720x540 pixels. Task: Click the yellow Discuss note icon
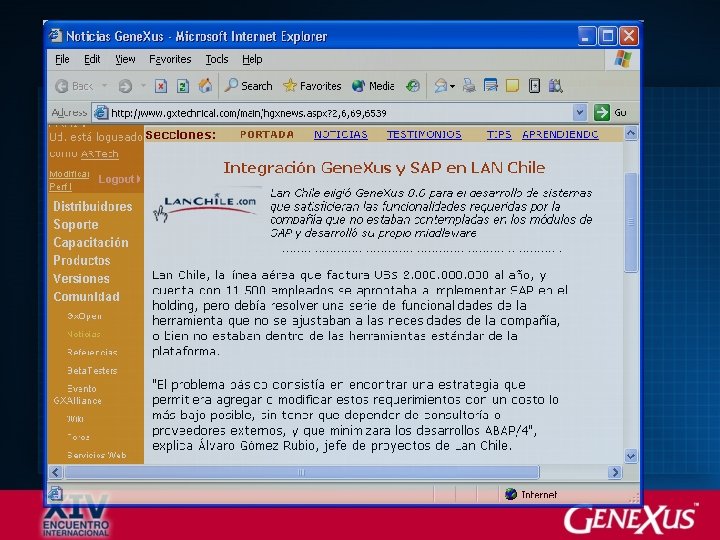(x=512, y=86)
